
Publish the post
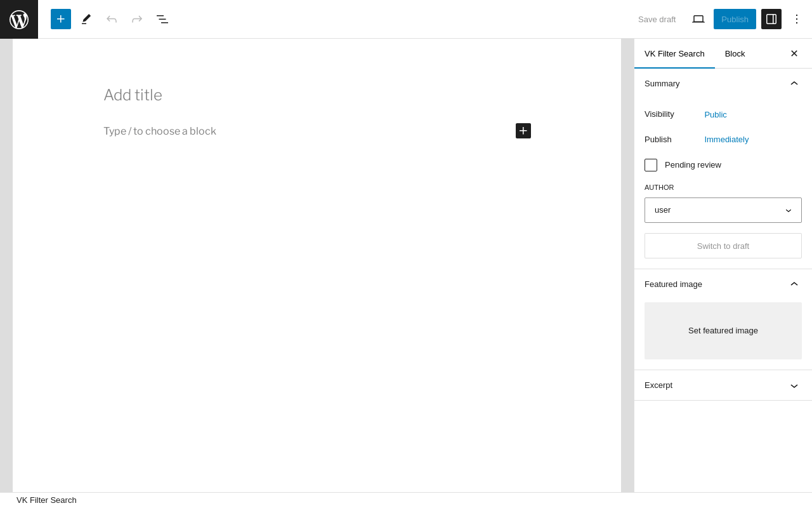[x=735, y=19]
